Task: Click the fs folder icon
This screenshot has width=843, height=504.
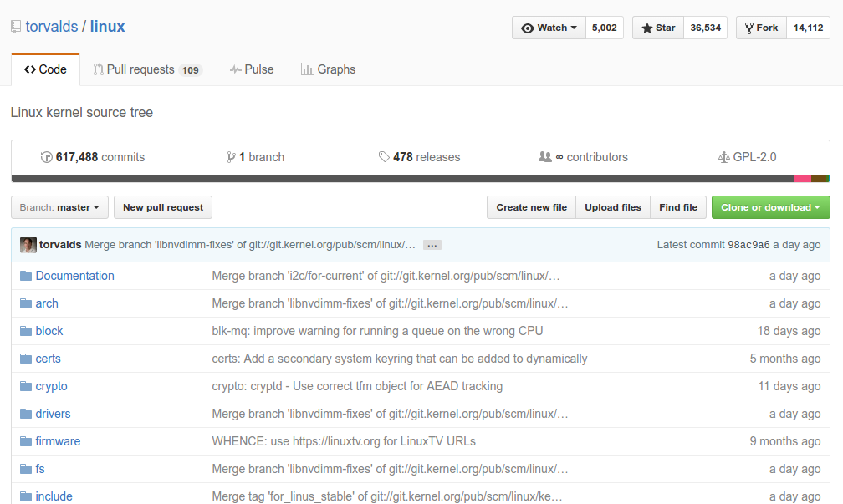Action: point(26,469)
